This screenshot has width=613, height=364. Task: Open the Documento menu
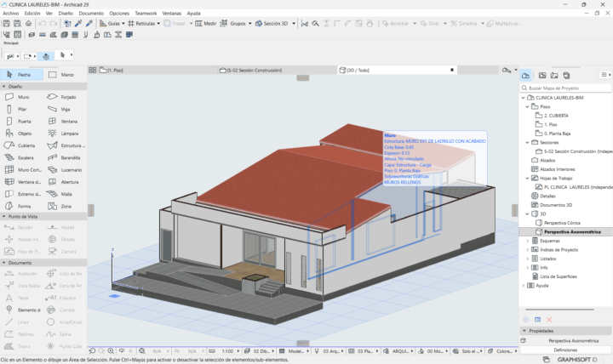click(x=91, y=14)
